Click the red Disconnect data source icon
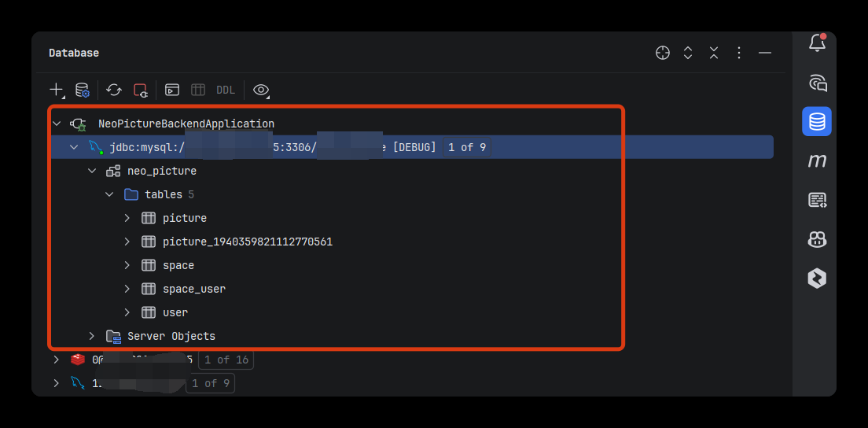The height and width of the screenshot is (428, 868). click(x=141, y=90)
